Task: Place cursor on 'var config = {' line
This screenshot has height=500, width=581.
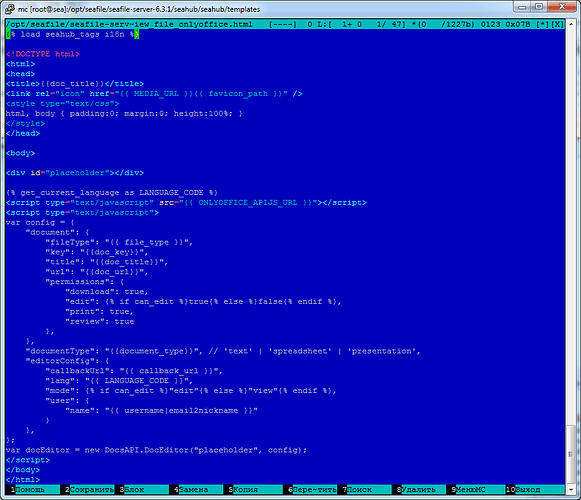Action: [x=40, y=222]
